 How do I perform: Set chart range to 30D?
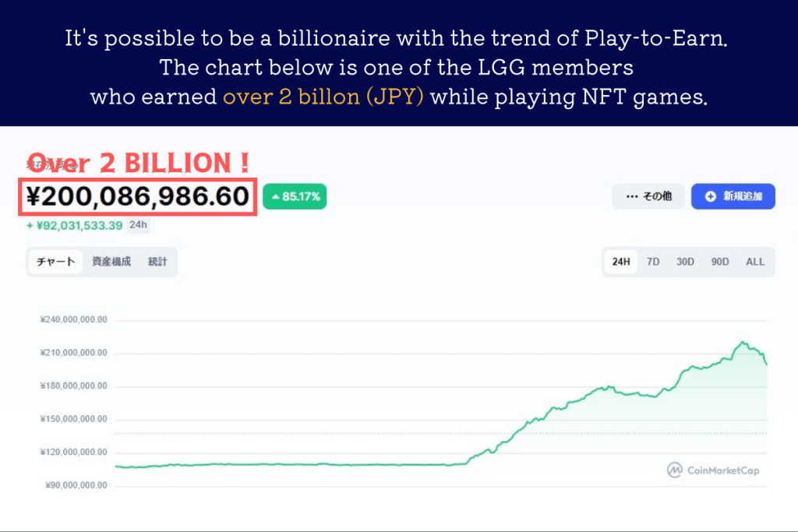[685, 262]
